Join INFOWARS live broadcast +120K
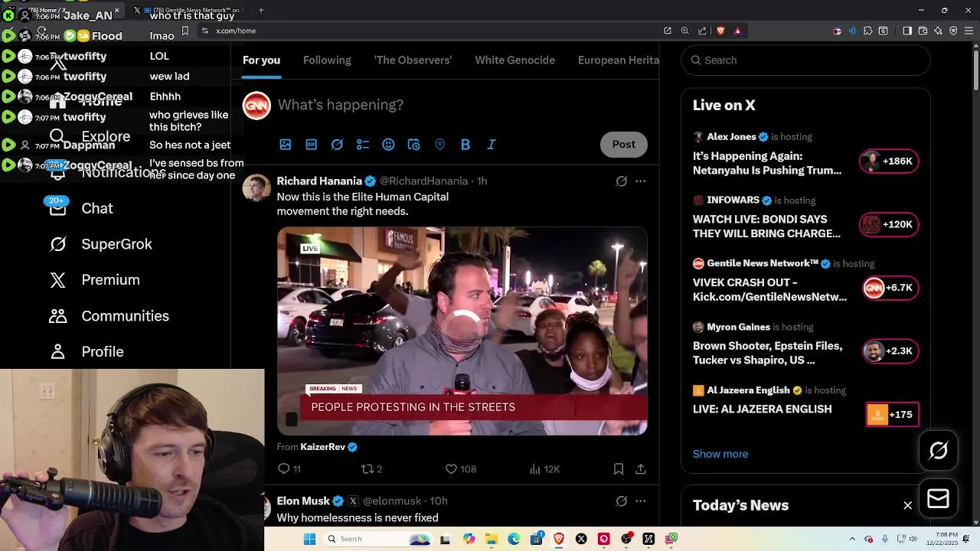The height and width of the screenshot is (551, 980). click(x=888, y=224)
